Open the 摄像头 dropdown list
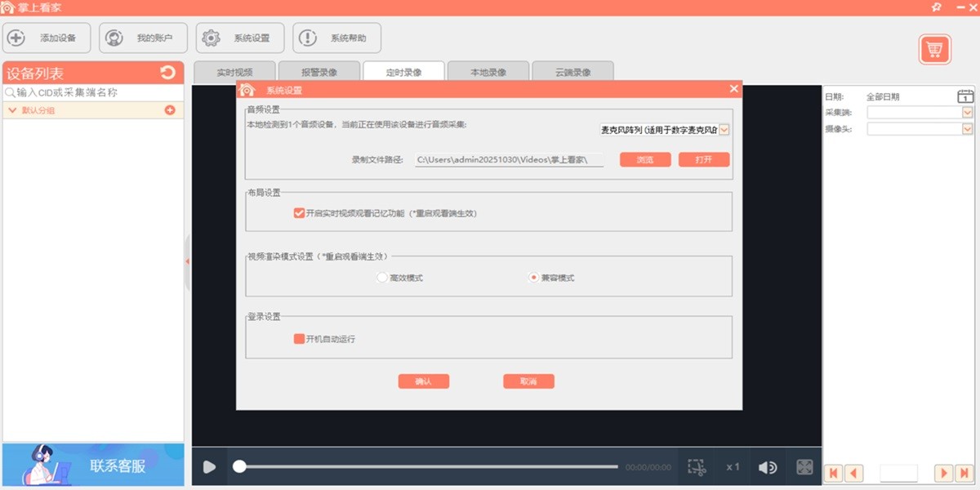980x490 pixels. tap(968, 129)
